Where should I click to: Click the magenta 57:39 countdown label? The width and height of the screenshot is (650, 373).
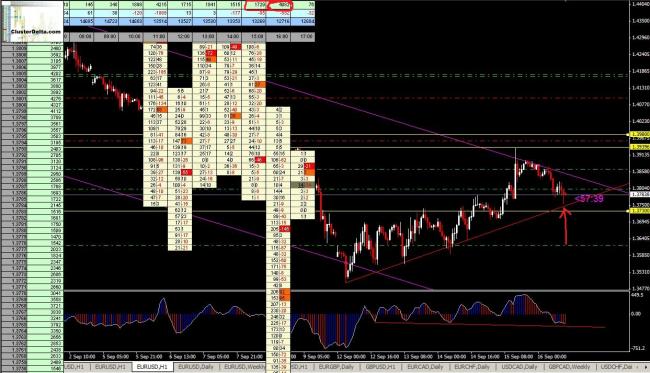[589, 199]
